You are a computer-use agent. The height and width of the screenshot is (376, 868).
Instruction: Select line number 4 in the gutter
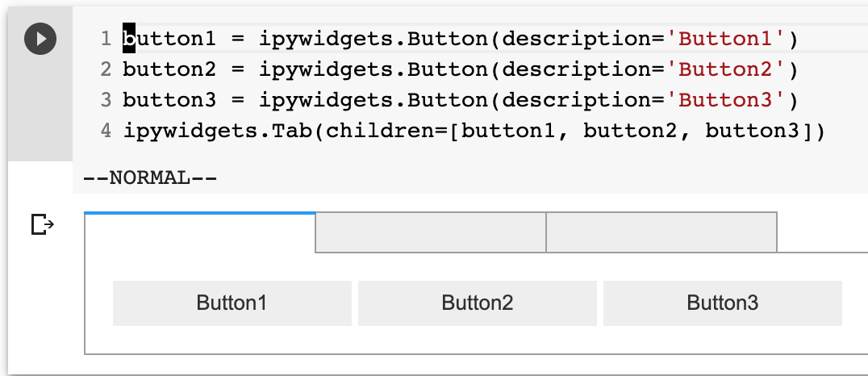pos(106,131)
